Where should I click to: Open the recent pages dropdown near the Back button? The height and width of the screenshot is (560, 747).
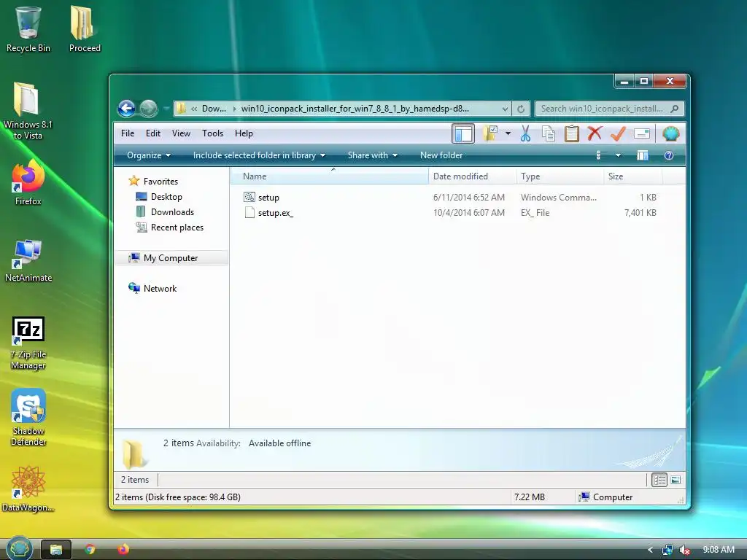(x=166, y=109)
